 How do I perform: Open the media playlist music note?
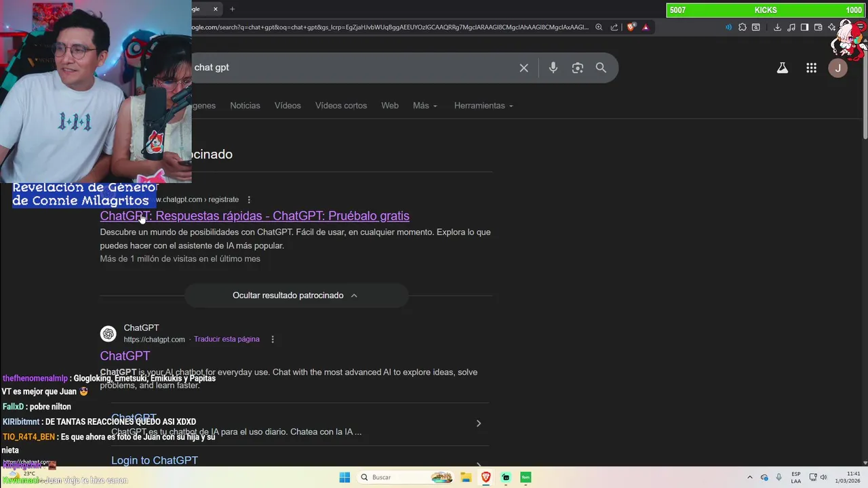click(x=791, y=27)
